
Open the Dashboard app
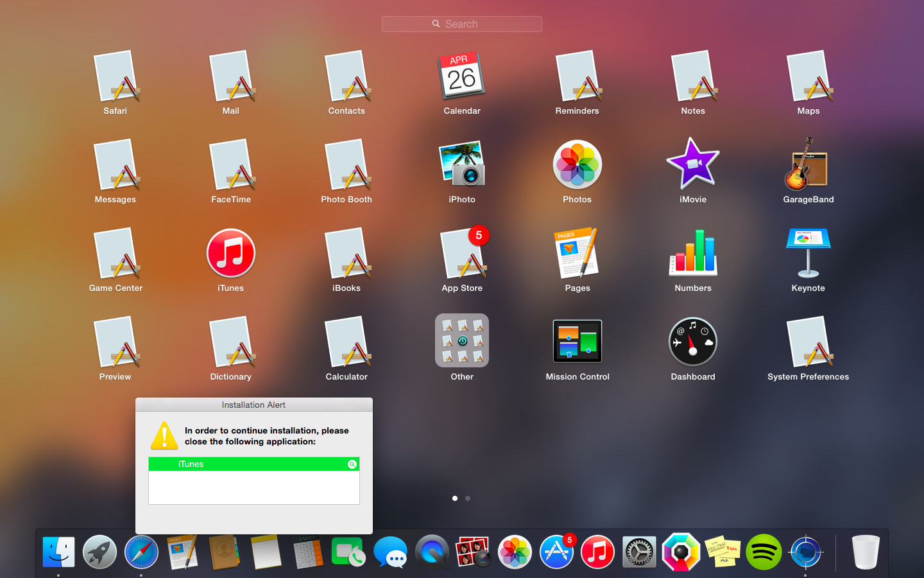(693, 342)
